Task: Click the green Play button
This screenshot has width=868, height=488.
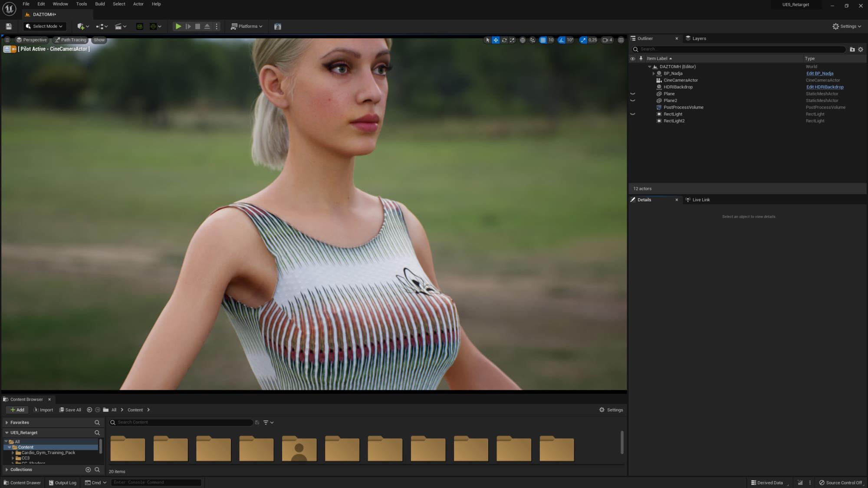Action: [x=178, y=26]
